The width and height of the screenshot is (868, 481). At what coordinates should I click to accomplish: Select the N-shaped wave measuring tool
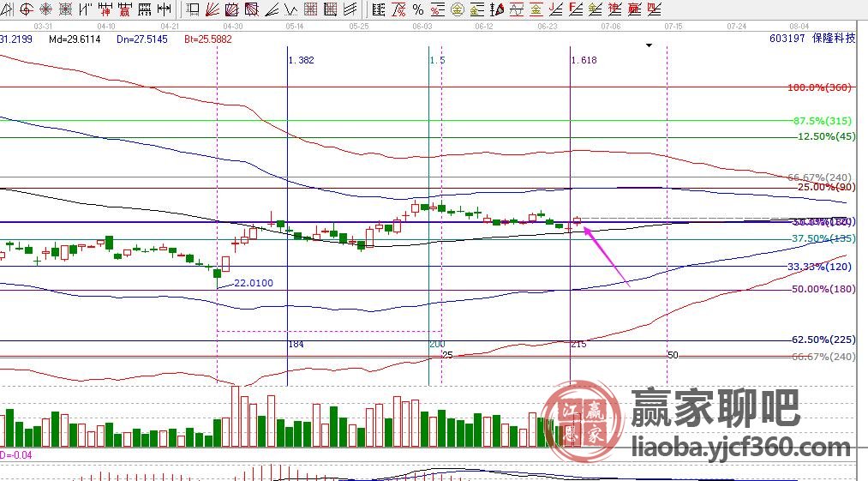click(x=85, y=9)
